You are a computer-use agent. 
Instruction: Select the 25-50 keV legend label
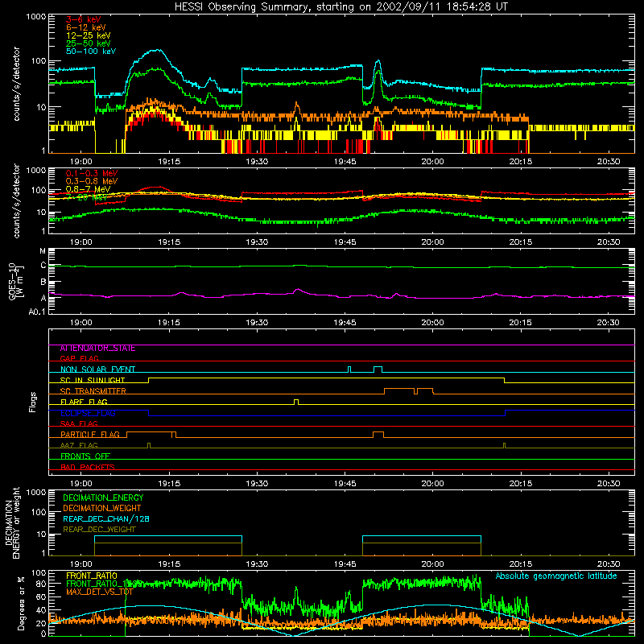click(x=89, y=43)
